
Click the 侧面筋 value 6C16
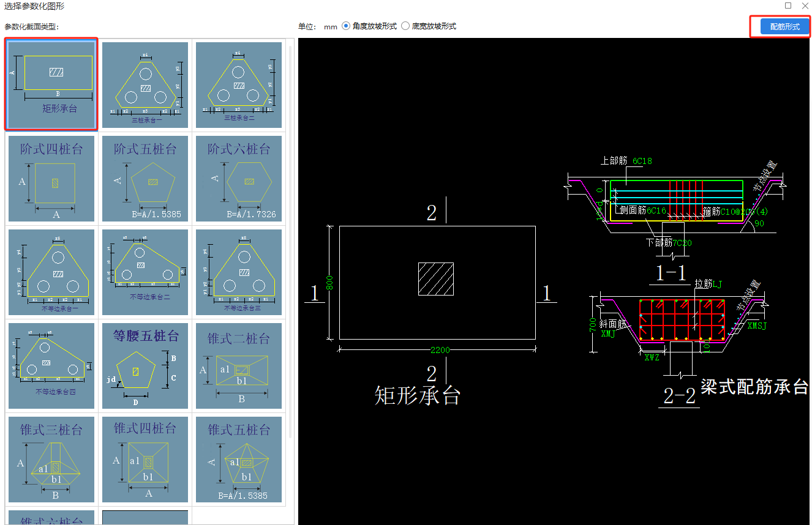point(656,210)
